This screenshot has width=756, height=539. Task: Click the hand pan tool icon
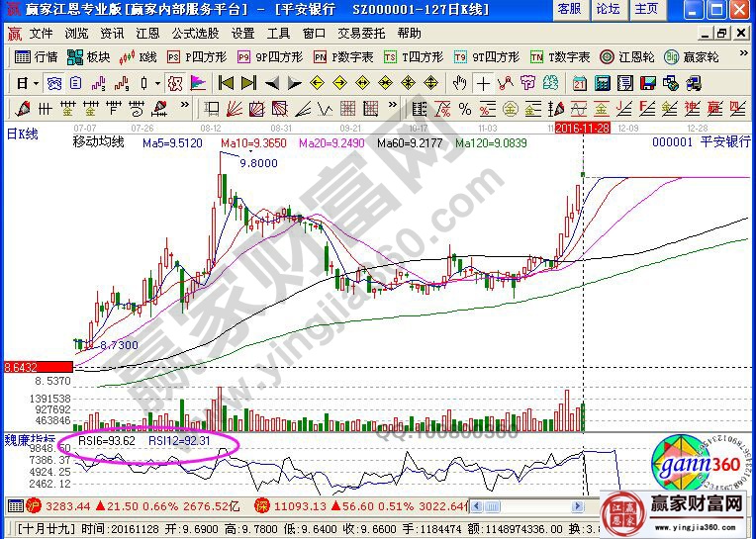pyautogui.click(x=460, y=83)
